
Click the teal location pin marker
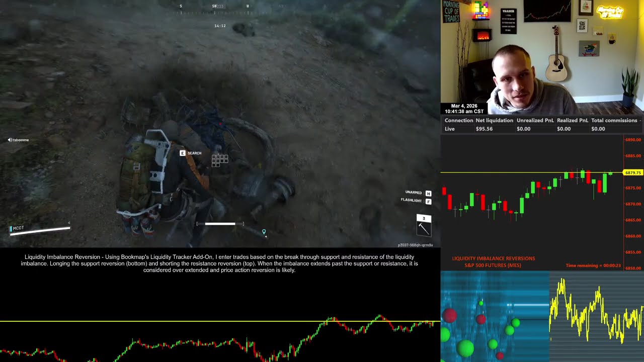(x=264, y=232)
